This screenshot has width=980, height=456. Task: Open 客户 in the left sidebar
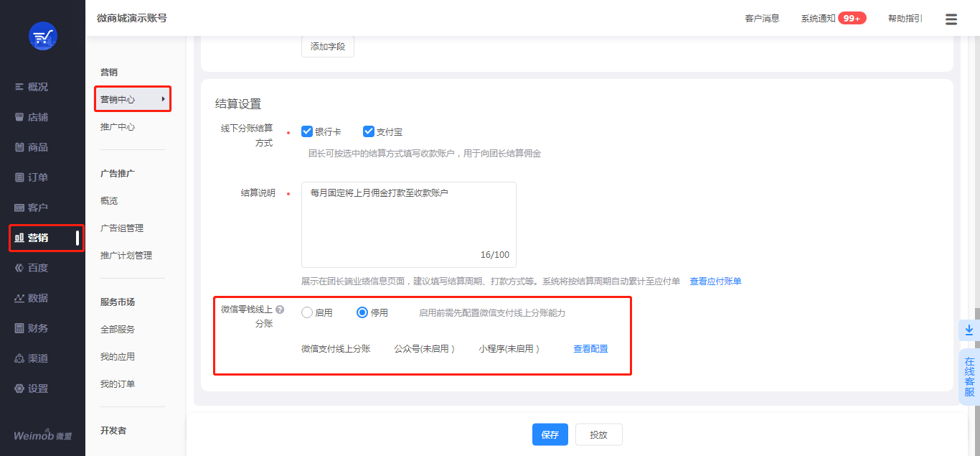(x=32, y=208)
